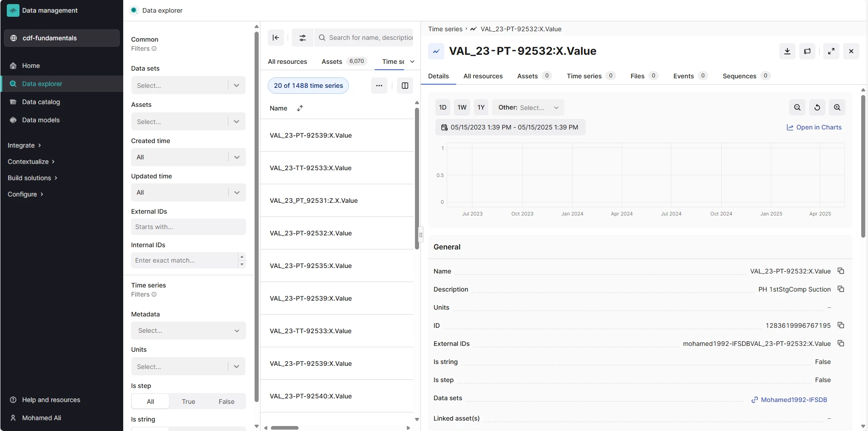Screen dimensions: 868x431
Task: Go to Data explorer in sidebar
Action: click(x=62, y=84)
